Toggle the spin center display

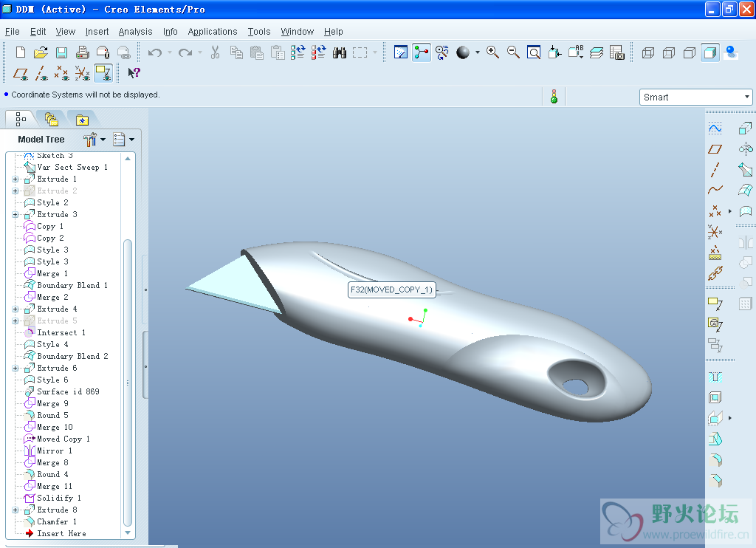pyautogui.click(x=422, y=52)
